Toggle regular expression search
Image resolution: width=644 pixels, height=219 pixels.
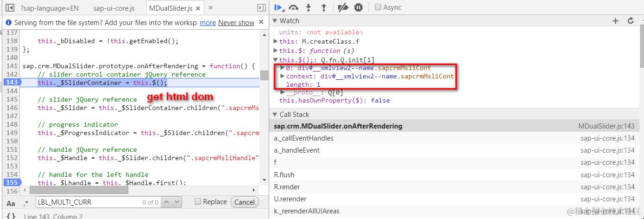26,203
